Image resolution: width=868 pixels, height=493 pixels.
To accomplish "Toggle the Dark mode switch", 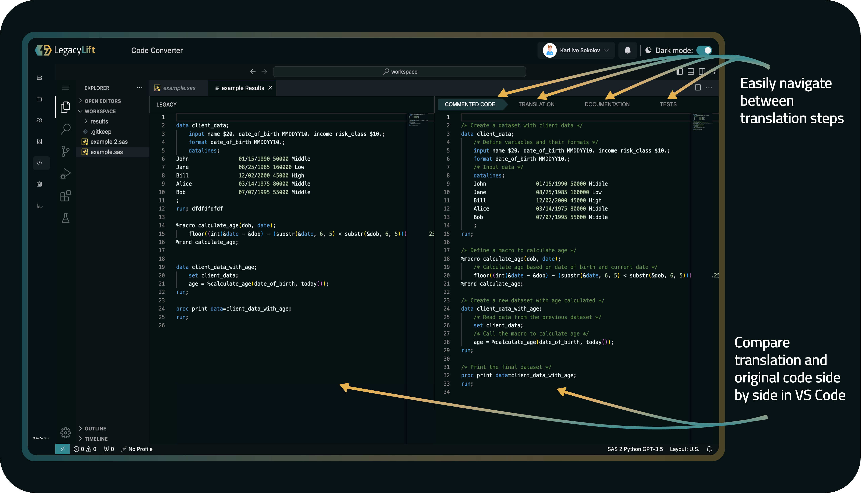I will point(704,50).
